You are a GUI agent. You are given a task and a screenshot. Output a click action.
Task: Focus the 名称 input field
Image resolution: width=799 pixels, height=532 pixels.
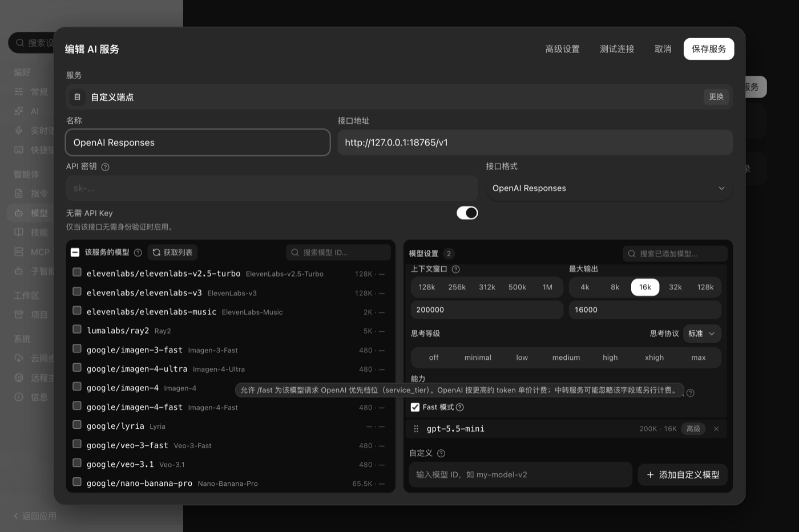(x=198, y=143)
